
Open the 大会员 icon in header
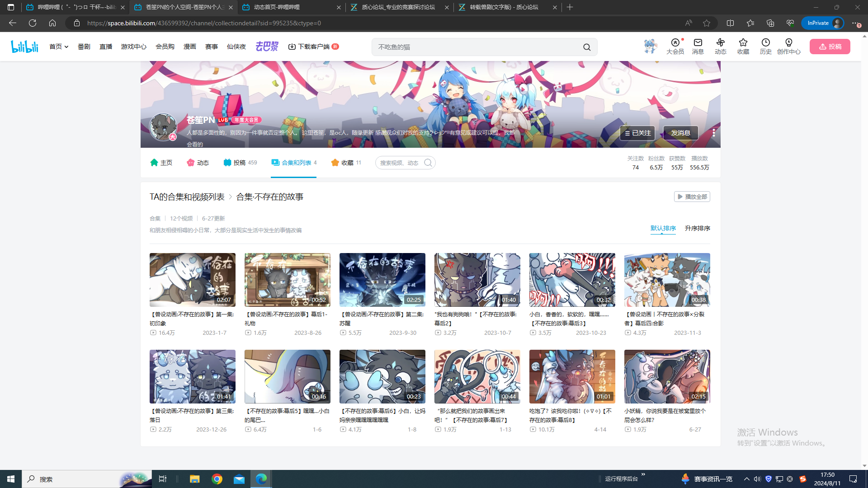click(x=675, y=47)
